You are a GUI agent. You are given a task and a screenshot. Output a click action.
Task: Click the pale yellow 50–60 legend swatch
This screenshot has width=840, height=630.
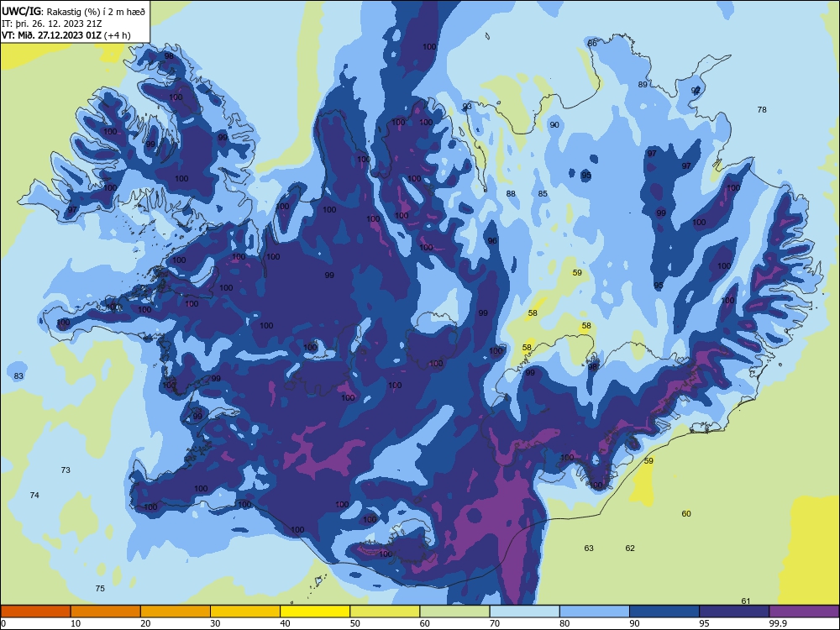point(386,612)
